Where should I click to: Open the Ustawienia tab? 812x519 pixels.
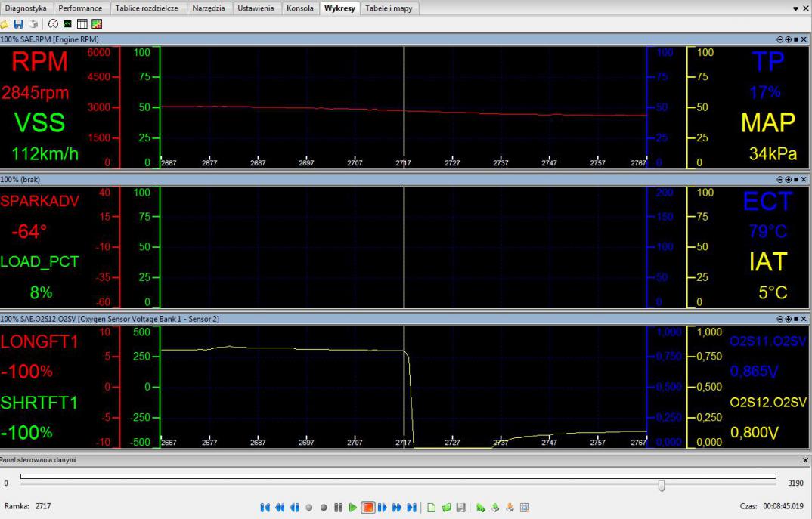pos(256,8)
